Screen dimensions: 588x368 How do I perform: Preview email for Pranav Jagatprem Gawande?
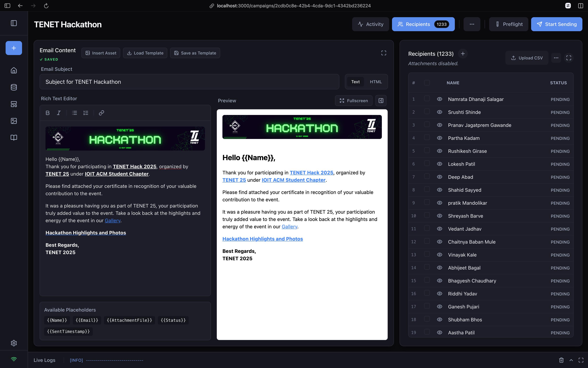pos(440,125)
